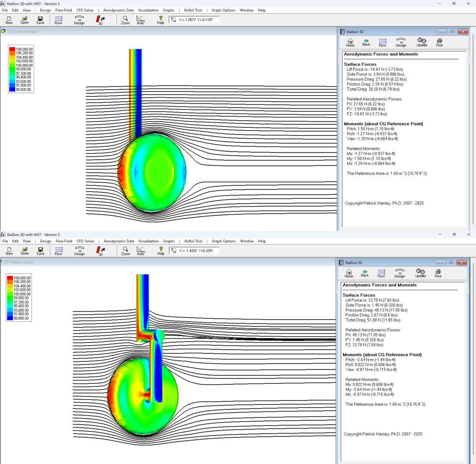Activate the 3D view icon in the top window toolbar
This screenshot has height=464, width=476.
click(x=100, y=20)
